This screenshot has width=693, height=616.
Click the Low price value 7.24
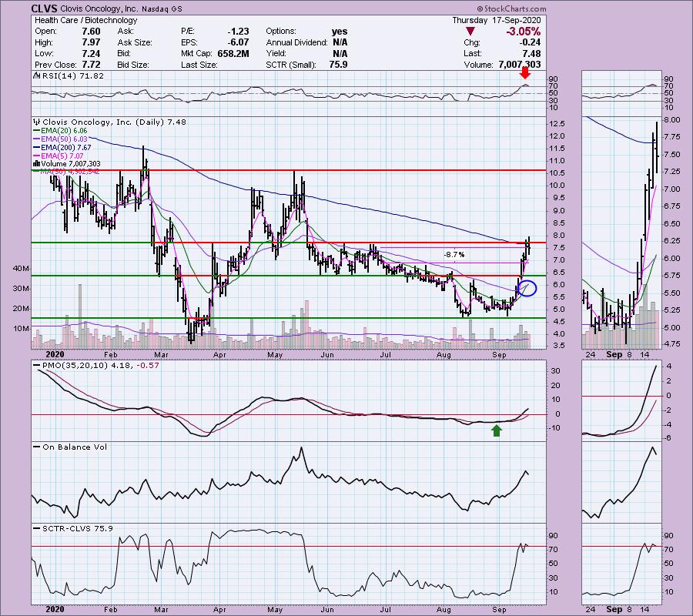coord(91,53)
